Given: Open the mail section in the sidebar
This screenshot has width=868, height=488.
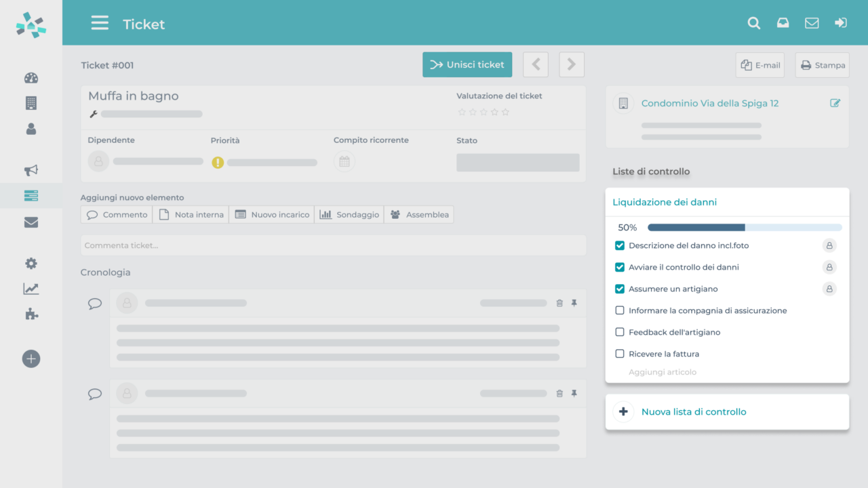Looking at the screenshot, I should point(31,222).
